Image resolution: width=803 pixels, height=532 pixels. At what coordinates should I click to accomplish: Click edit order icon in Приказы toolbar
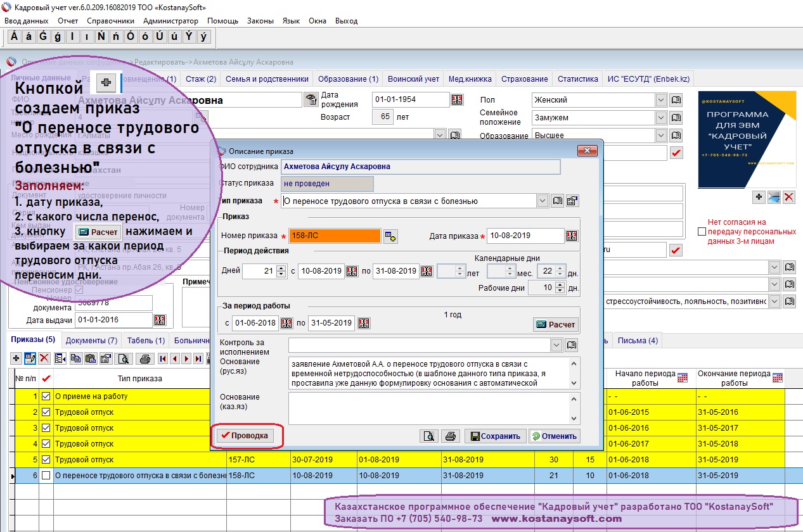click(x=30, y=358)
